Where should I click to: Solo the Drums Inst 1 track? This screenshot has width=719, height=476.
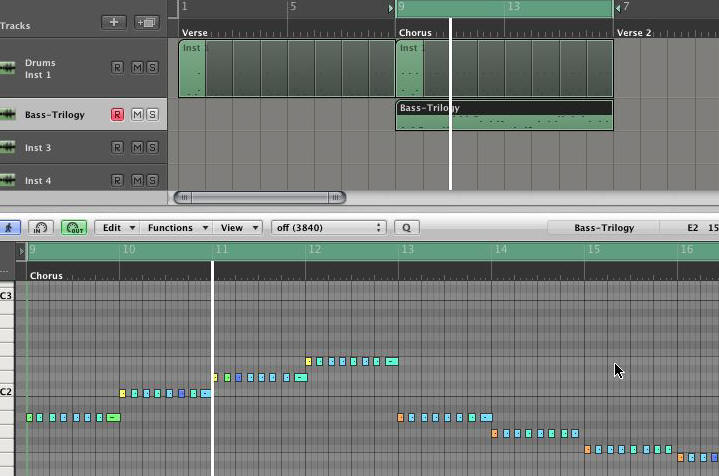point(152,67)
